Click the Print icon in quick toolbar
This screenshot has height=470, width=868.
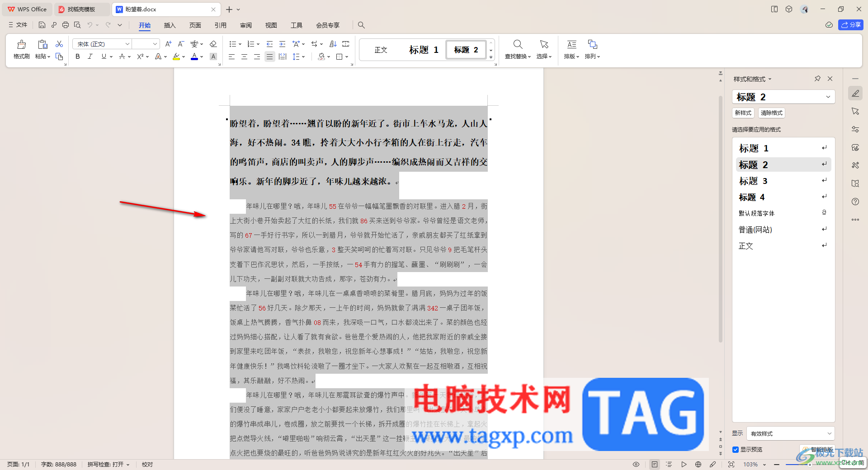pyautogui.click(x=66, y=25)
